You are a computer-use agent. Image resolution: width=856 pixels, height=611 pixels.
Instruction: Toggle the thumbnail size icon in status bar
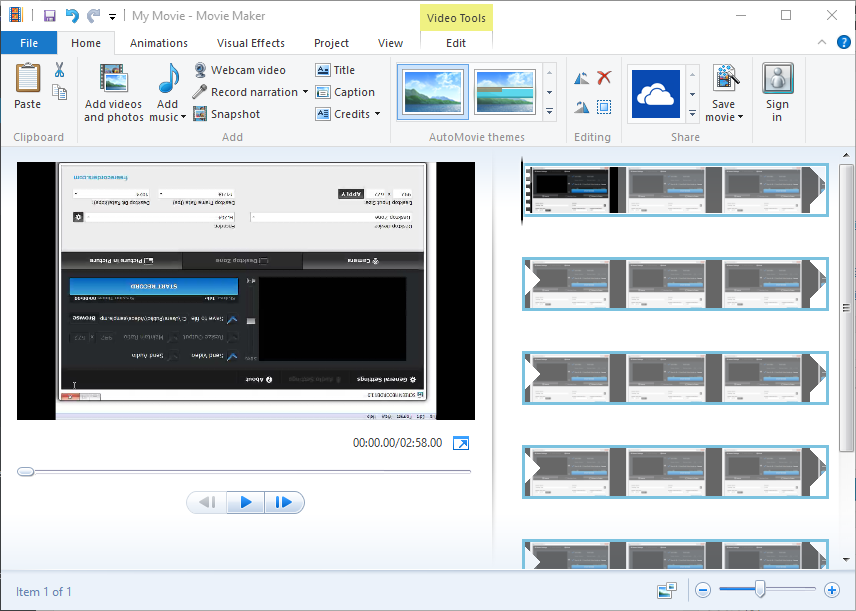(667, 590)
